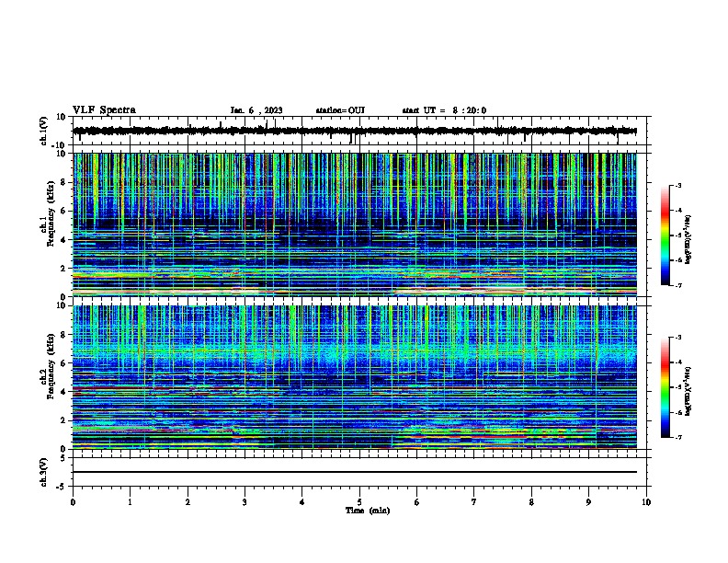This screenshot has height=563, width=728.
Task: Click the "-7" label on the ch.2 color bar
Action: [677, 437]
